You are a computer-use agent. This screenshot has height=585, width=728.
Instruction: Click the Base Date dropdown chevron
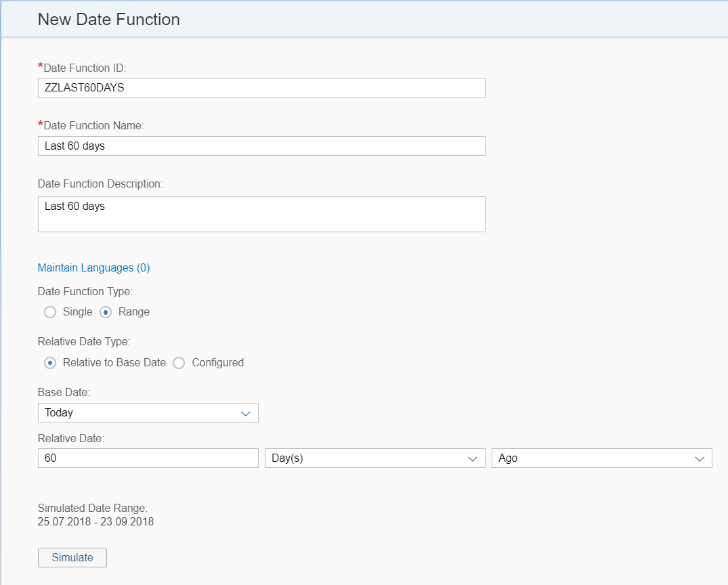(x=245, y=412)
